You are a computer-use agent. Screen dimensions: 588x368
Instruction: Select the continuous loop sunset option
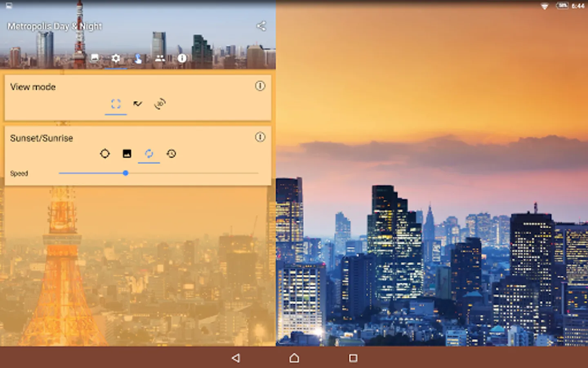(149, 154)
